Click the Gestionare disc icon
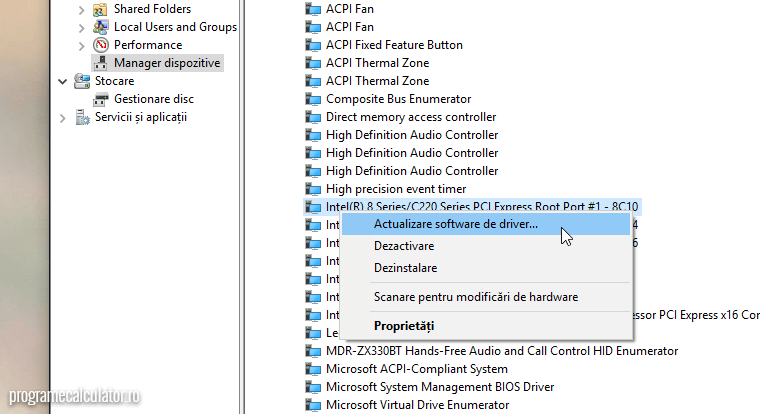The width and height of the screenshot is (760, 414). point(101,99)
